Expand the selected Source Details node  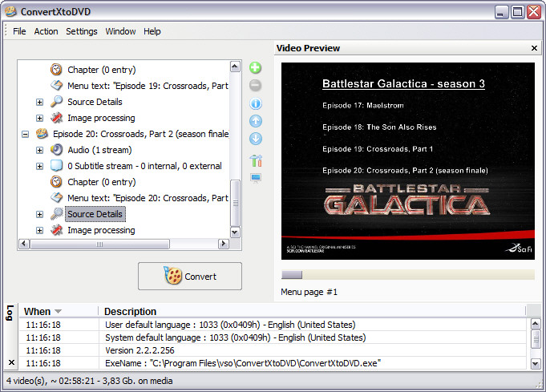pos(40,214)
